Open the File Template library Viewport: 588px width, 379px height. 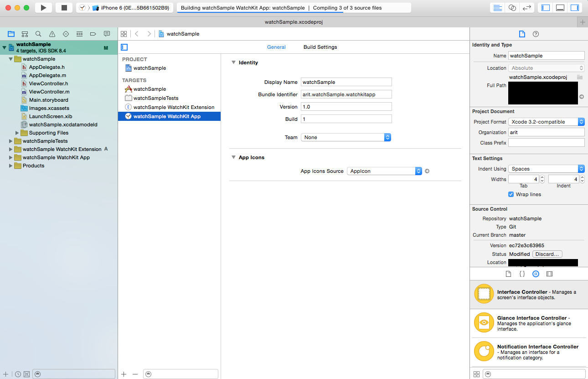click(509, 274)
